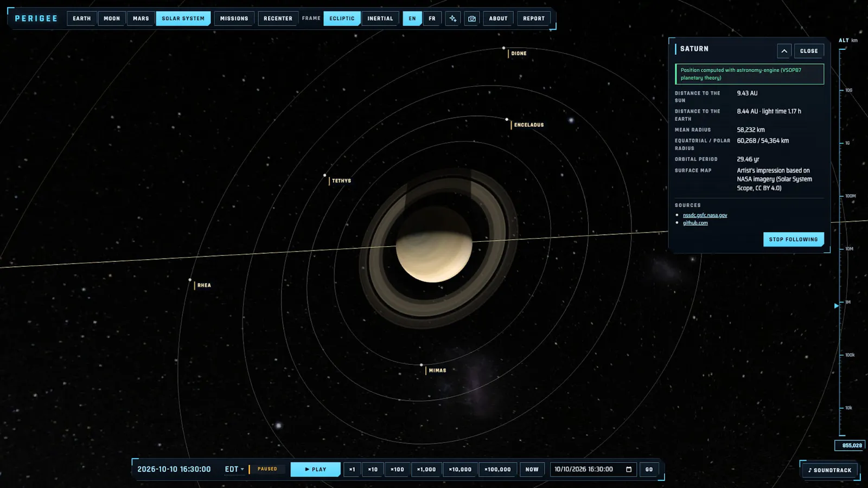
Task: Open the github.com source link
Action: pyautogui.click(x=695, y=223)
